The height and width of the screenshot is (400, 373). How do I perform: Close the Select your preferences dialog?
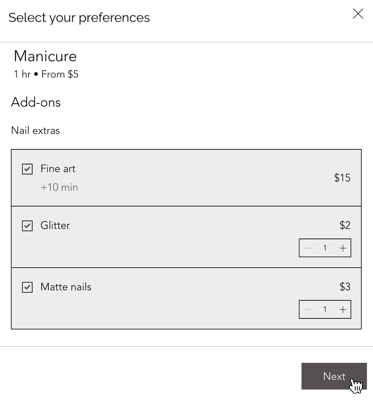(358, 14)
